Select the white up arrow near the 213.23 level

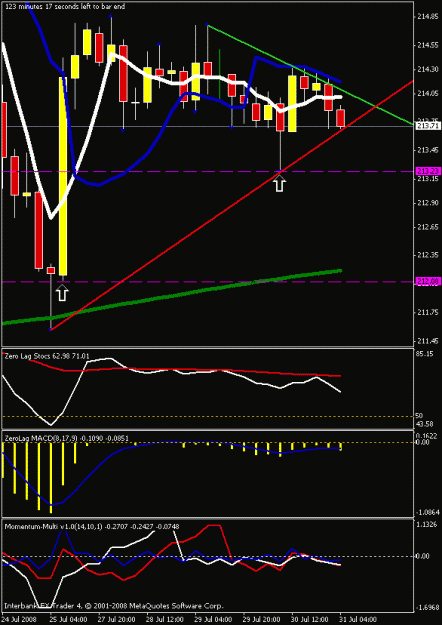(x=281, y=185)
